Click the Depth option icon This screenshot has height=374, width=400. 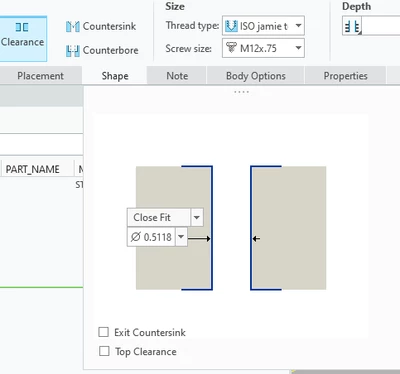[352, 26]
